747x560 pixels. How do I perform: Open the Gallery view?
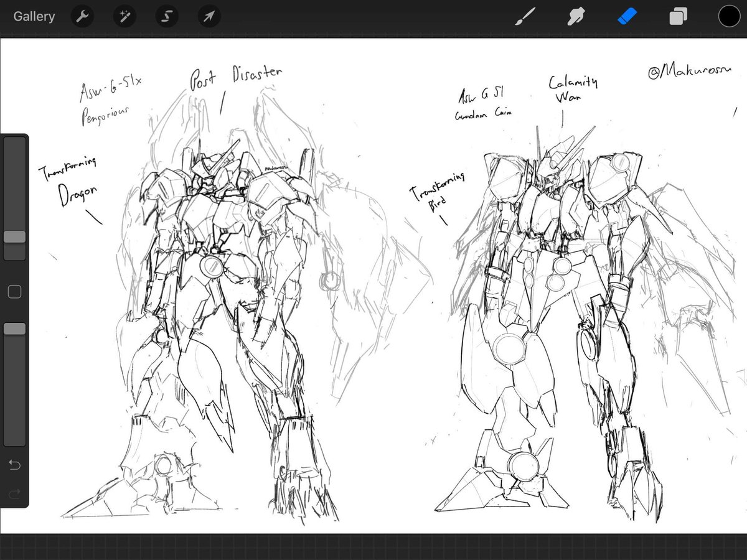(34, 17)
